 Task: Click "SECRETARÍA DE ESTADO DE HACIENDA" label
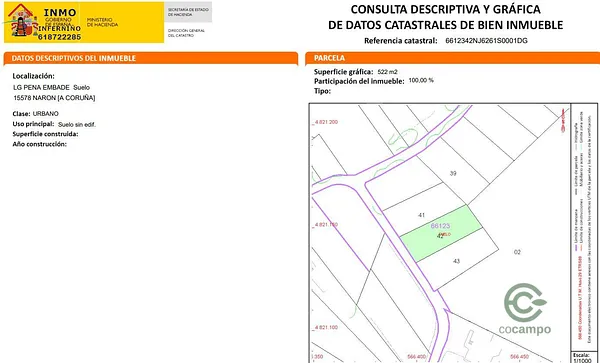pyautogui.click(x=188, y=11)
